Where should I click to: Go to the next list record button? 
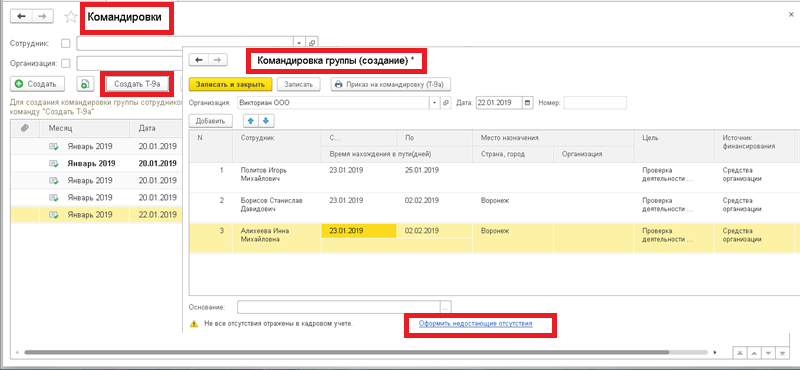(x=768, y=353)
